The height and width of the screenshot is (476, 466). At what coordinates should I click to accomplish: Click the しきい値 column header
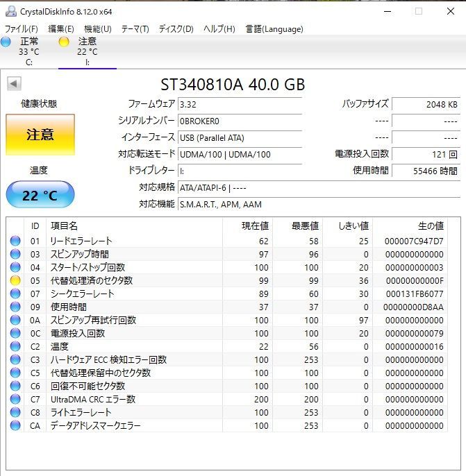click(348, 226)
